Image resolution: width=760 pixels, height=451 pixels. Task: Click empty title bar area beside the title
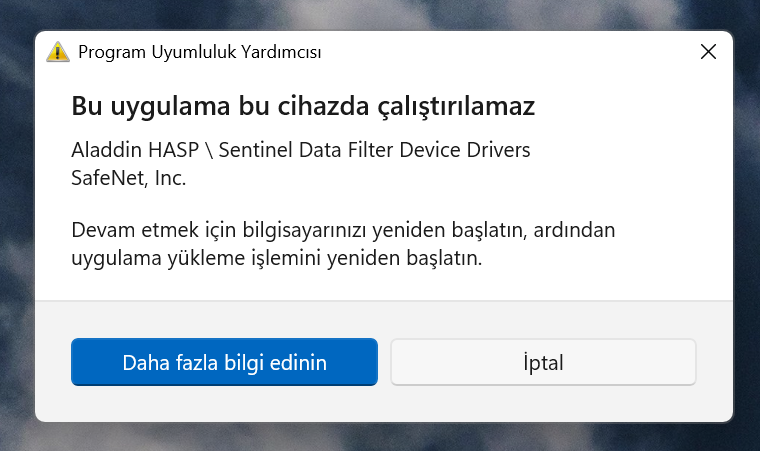[x=500, y=52]
